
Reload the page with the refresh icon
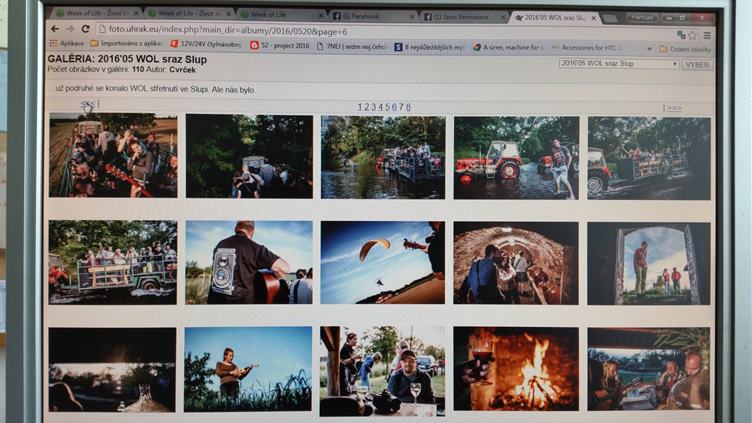point(85,29)
